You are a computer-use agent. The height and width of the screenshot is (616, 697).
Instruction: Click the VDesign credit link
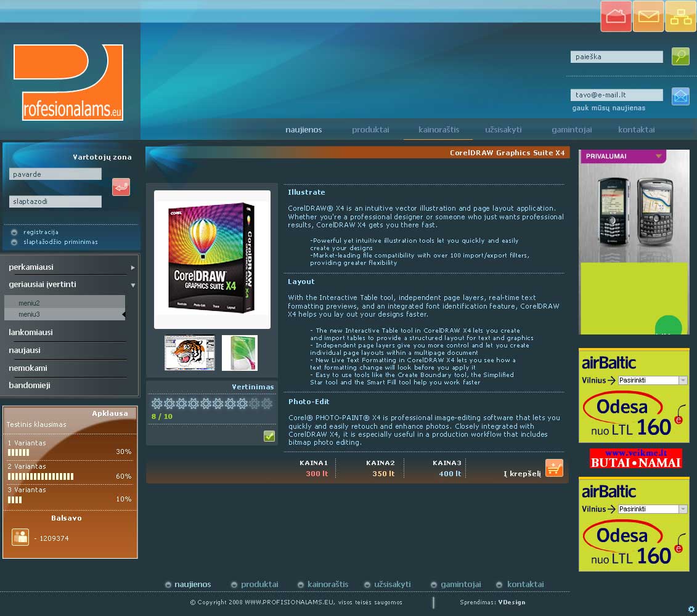tap(512, 602)
